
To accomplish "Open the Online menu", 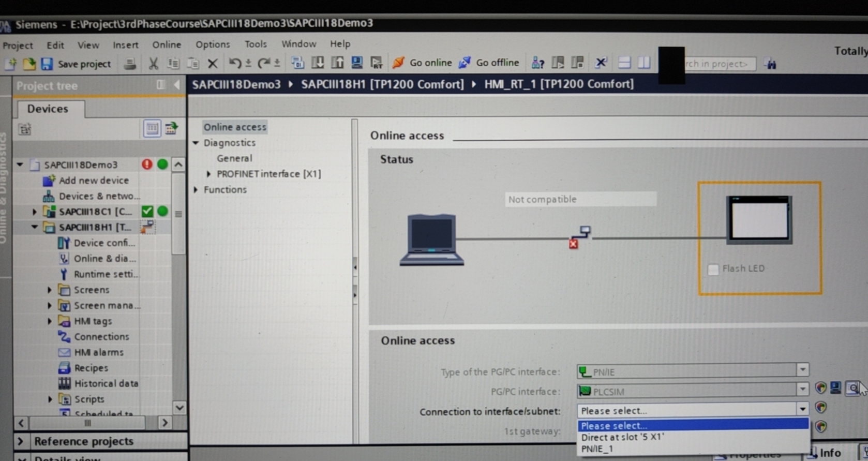I will (x=167, y=44).
